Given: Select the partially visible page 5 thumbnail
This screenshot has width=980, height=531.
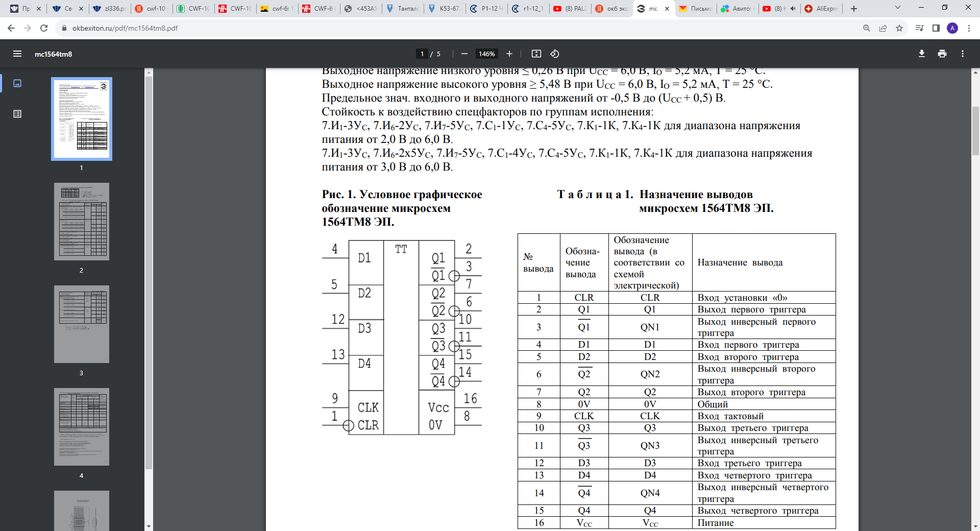Looking at the screenshot, I should (x=82, y=511).
